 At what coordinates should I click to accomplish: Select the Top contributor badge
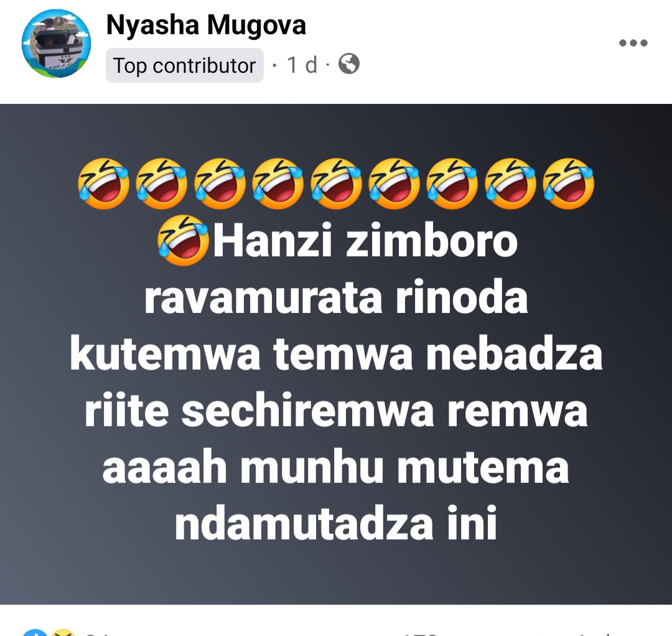pos(185,65)
